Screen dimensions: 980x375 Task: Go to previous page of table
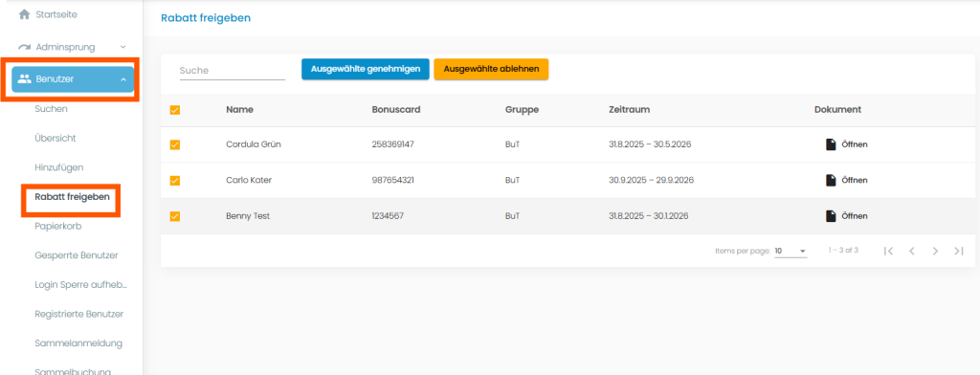click(912, 251)
